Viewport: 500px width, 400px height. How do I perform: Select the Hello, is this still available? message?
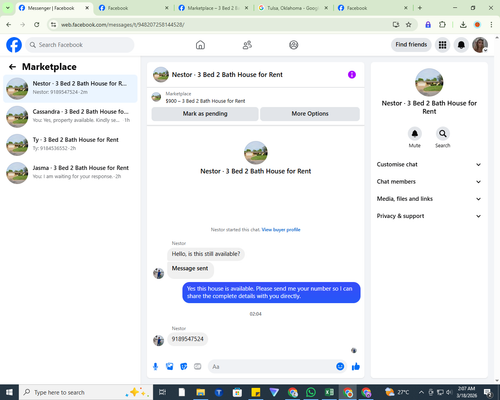206,254
